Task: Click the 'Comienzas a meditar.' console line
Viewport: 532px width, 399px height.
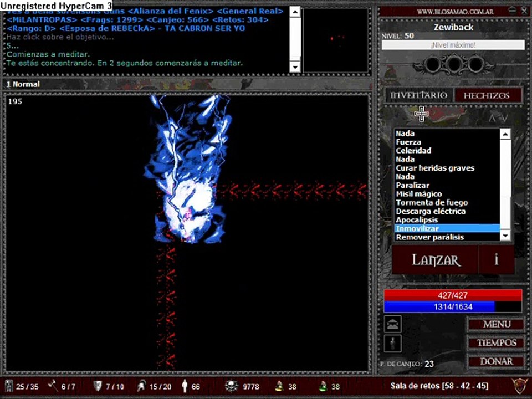Action: (48, 54)
